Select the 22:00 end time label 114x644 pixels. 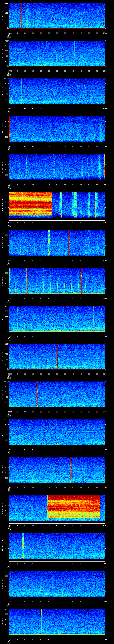click(105, 223)
